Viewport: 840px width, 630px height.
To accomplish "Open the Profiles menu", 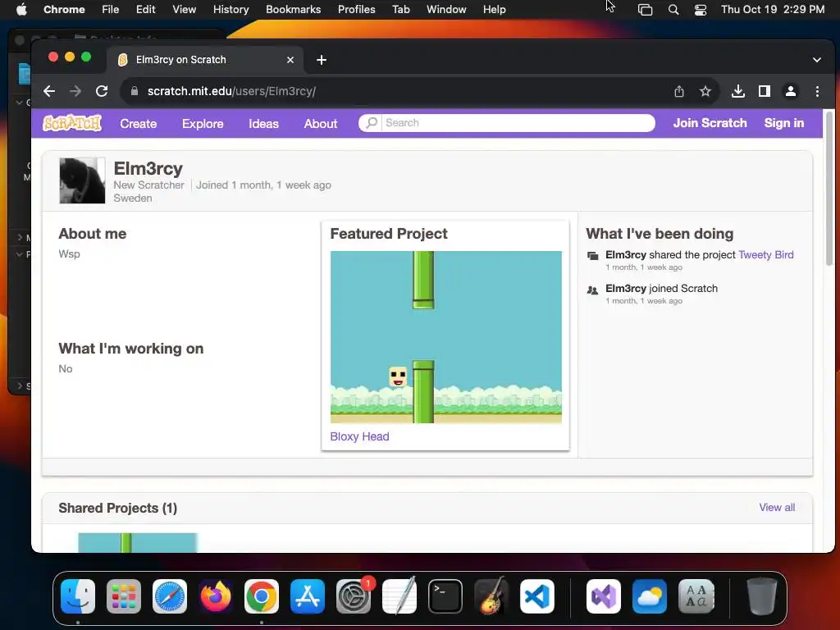I will click(356, 10).
